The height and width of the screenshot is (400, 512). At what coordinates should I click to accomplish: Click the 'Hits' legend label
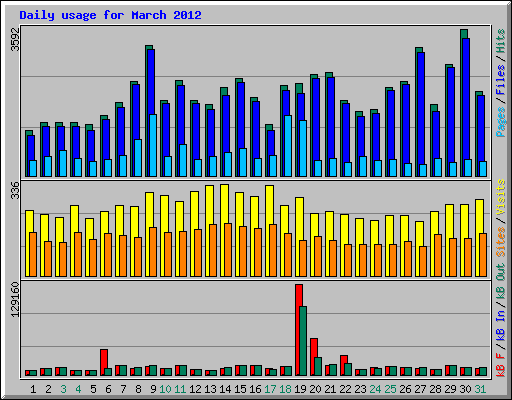501,41
